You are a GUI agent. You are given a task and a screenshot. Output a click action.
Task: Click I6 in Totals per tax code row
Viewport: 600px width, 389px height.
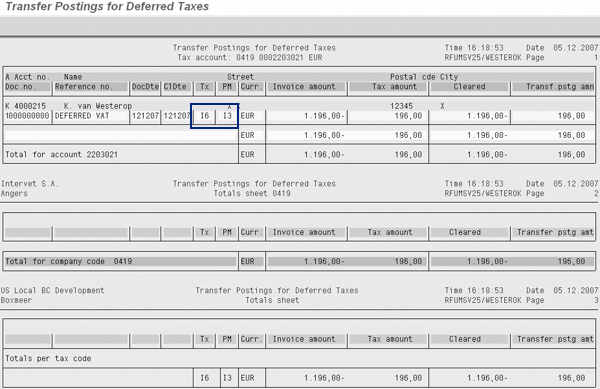[205, 378]
